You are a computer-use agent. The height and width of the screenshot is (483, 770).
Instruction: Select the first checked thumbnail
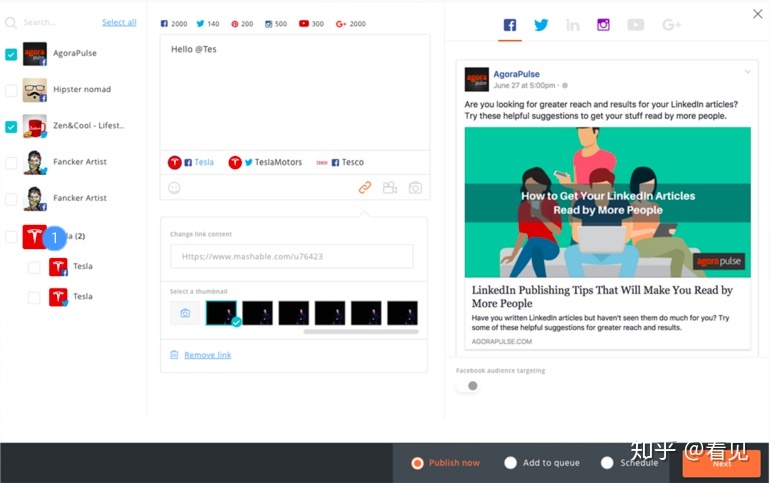[221, 313]
